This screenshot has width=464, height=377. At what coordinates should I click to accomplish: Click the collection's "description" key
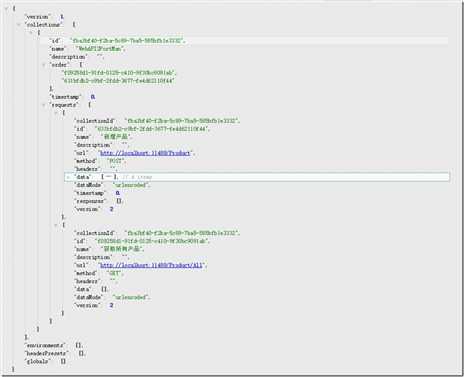pyautogui.click(x=68, y=57)
